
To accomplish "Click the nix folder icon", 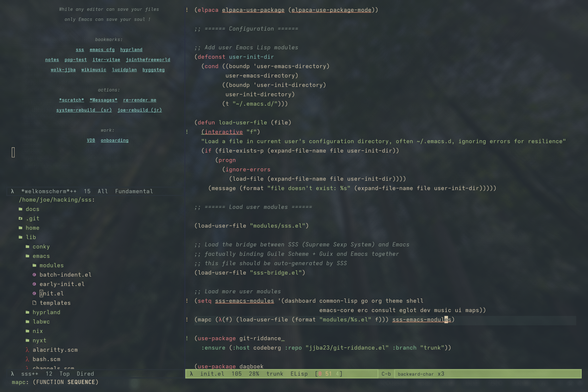I will pyautogui.click(x=27, y=331).
